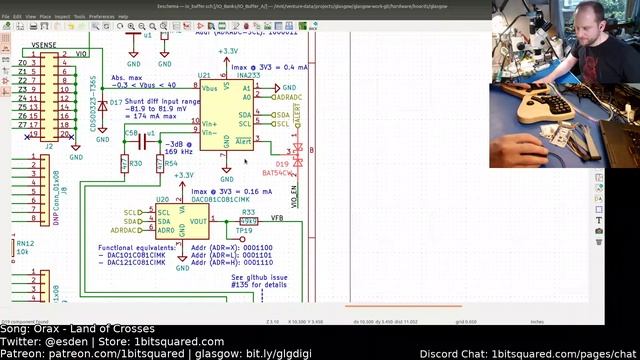Select the U21 INA233 symbol body
Viewport: 640px width, 360px height.
[x=227, y=115]
